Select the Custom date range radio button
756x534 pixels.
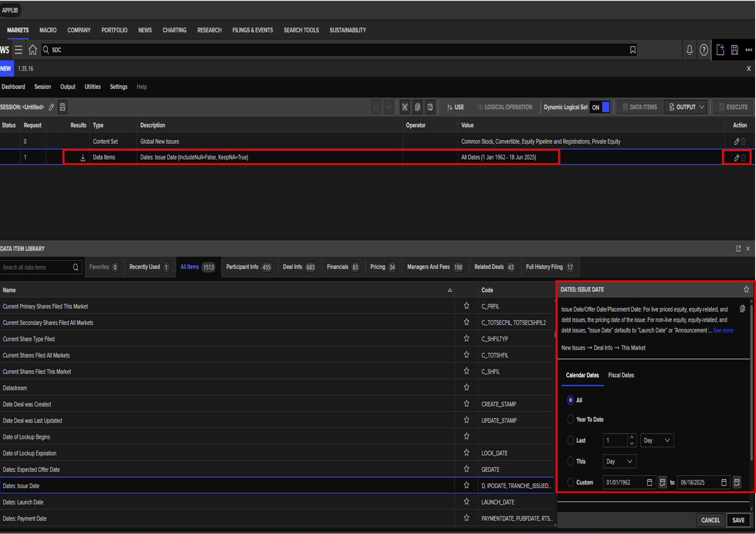point(571,482)
